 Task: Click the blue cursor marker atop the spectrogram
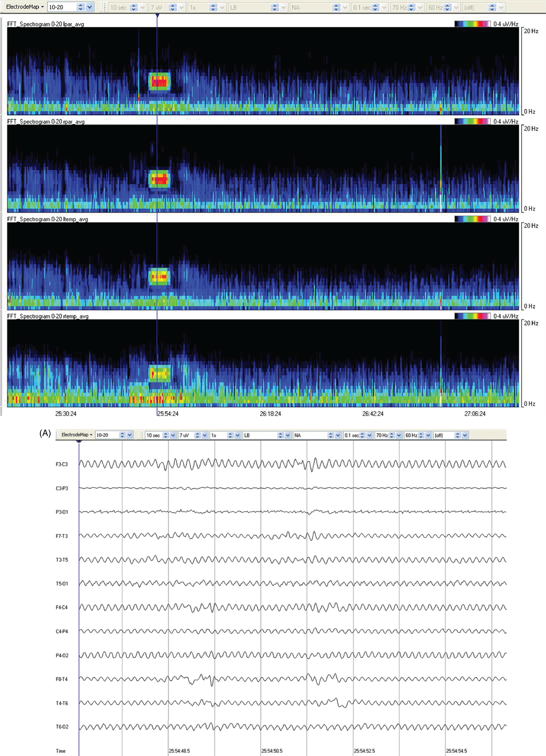pyautogui.click(x=157, y=15)
